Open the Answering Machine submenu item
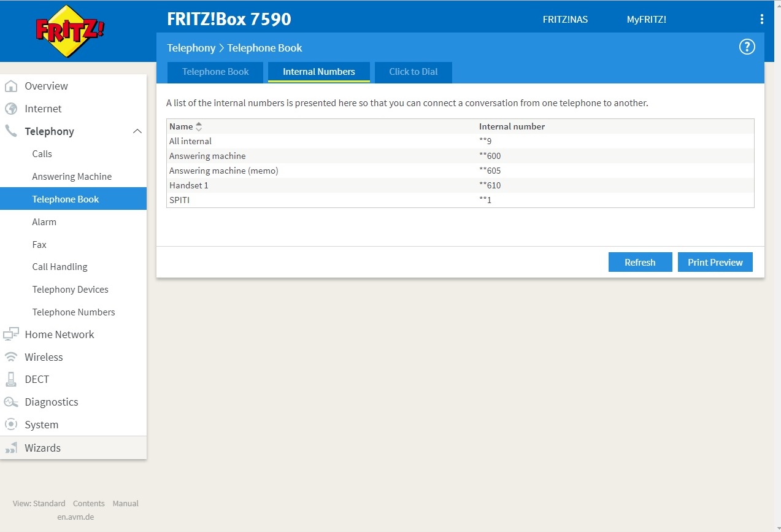Image resolution: width=781 pixels, height=532 pixels. [72, 177]
